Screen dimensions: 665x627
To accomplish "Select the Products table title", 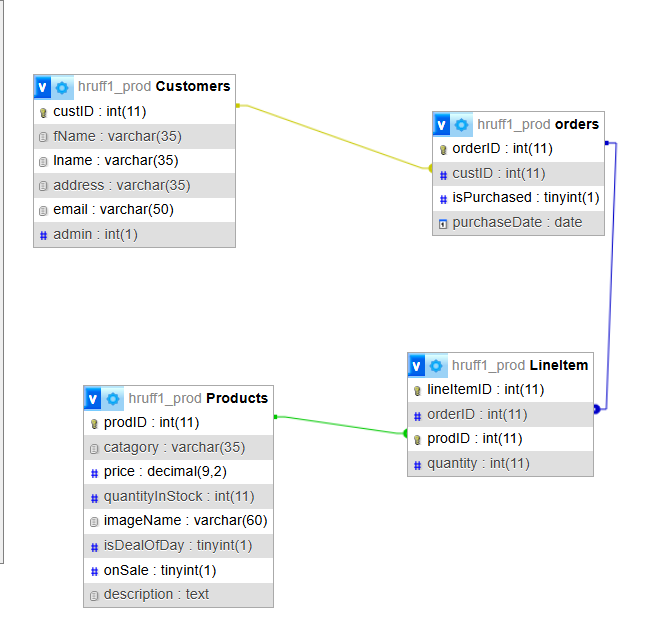I will click(x=237, y=398).
